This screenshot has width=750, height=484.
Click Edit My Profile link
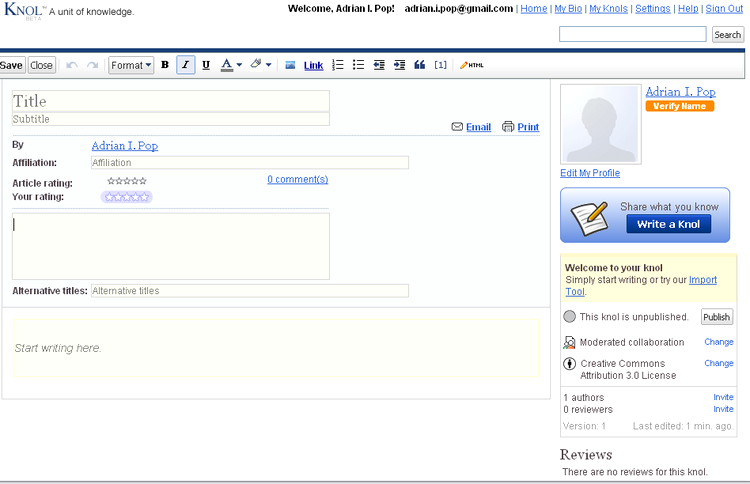click(590, 173)
